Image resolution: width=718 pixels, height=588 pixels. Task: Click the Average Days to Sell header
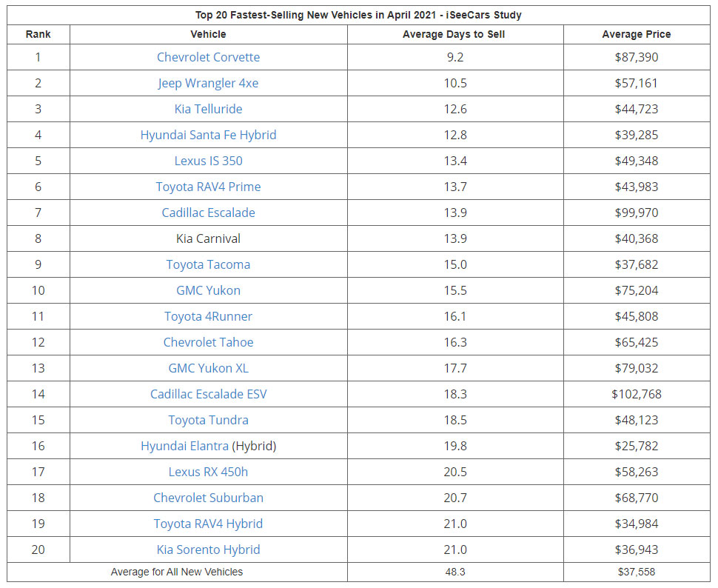(x=454, y=34)
